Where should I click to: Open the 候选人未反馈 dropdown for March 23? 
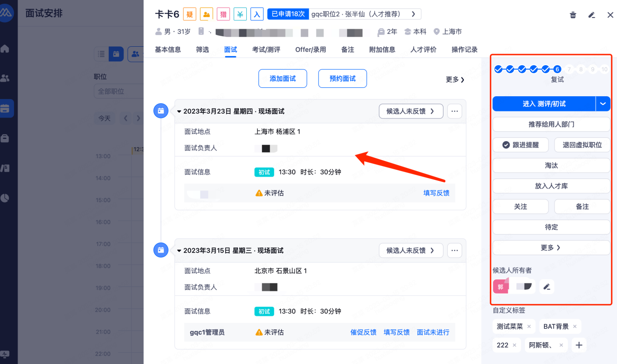click(411, 111)
